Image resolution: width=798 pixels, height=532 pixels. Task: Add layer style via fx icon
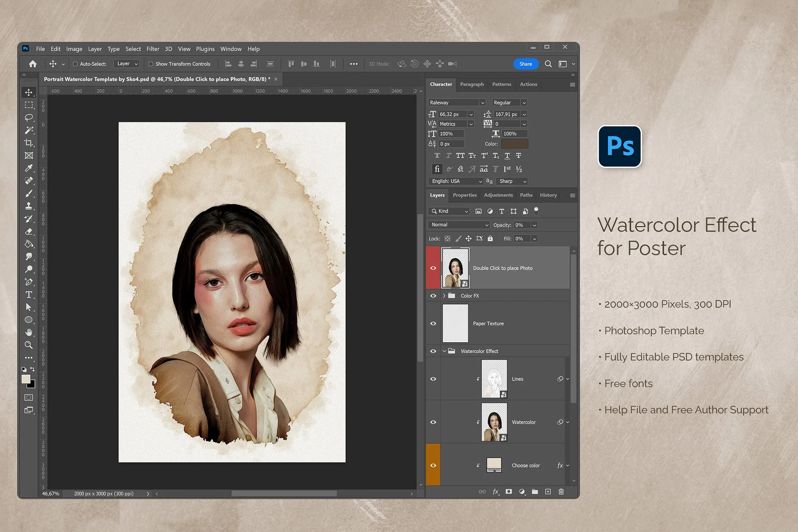[x=495, y=492]
